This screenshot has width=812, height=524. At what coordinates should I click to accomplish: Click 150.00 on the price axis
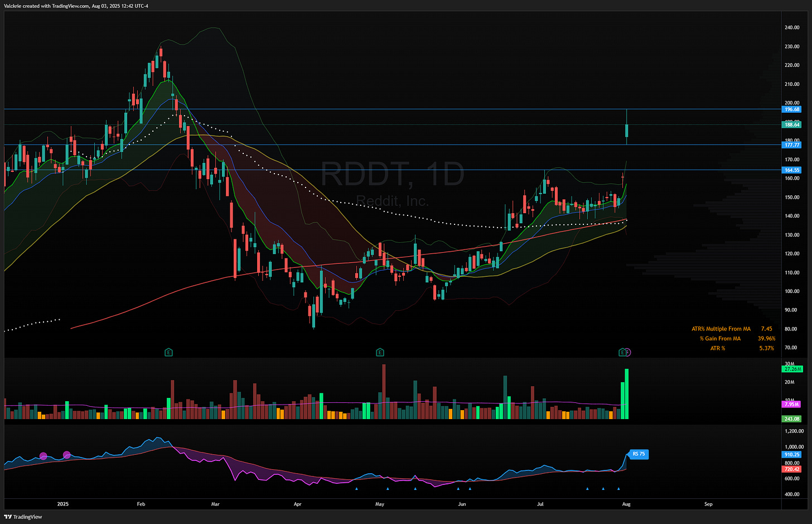point(792,197)
